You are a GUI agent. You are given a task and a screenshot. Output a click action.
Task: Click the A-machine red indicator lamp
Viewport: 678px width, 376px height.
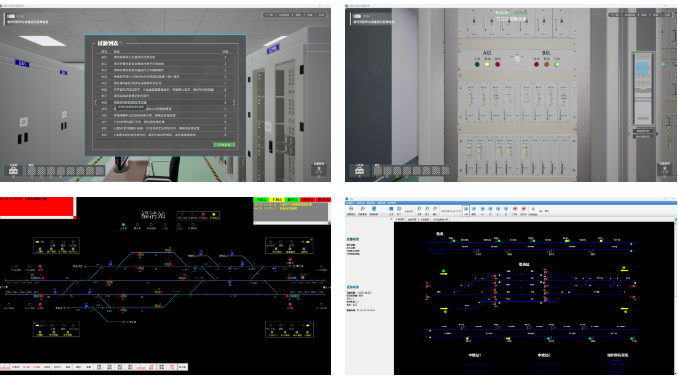coord(497,64)
